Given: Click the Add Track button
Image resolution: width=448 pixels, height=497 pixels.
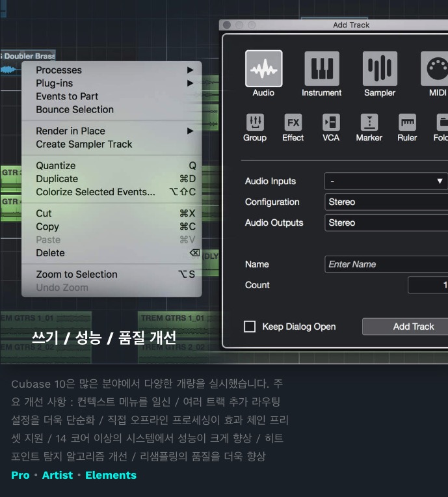Looking at the screenshot, I should [x=405, y=327].
